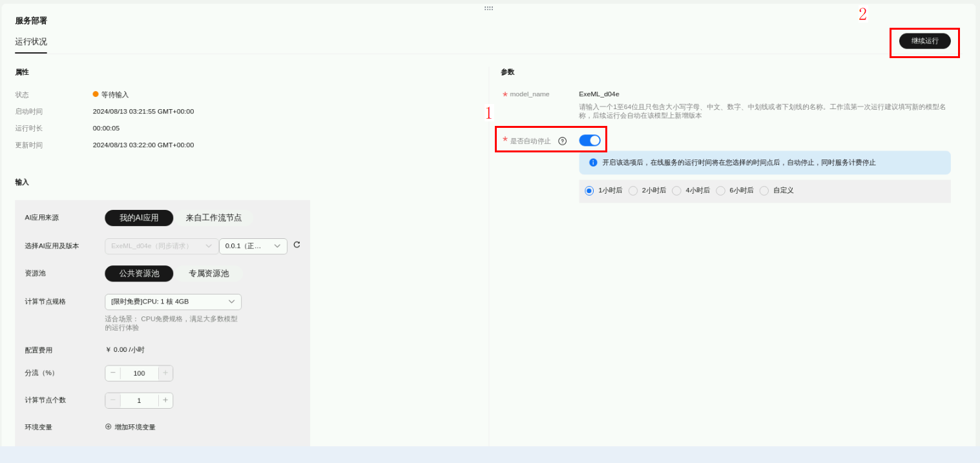The height and width of the screenshot is (463, 980).
Task: Click the refresh icon beside the version dropdown
Action: (x=297, y=245)
